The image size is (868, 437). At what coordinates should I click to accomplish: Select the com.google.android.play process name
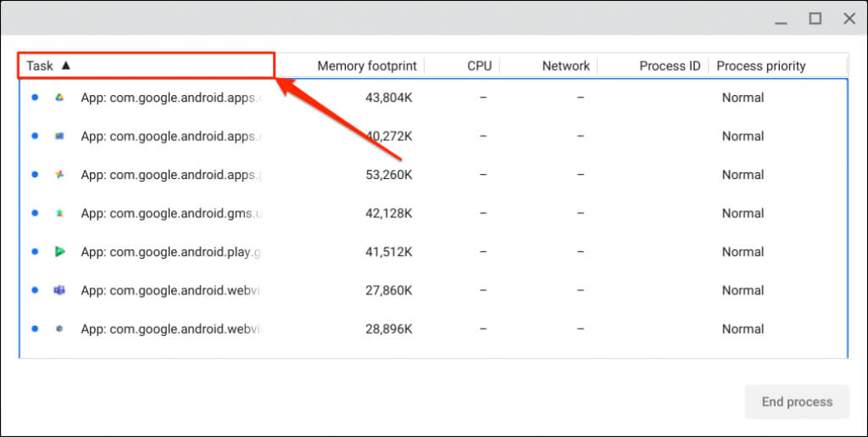point(170,251)
